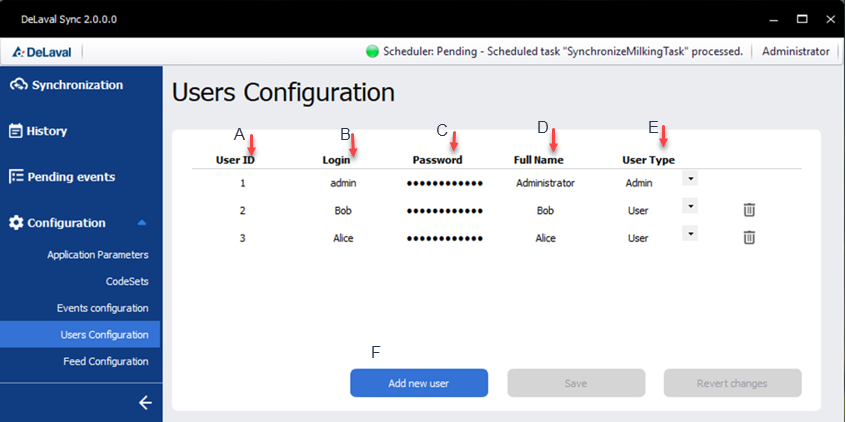Minimize the DeLaval Sync window
This screenshot has width=846, height=422.
[x=774, y=20]
